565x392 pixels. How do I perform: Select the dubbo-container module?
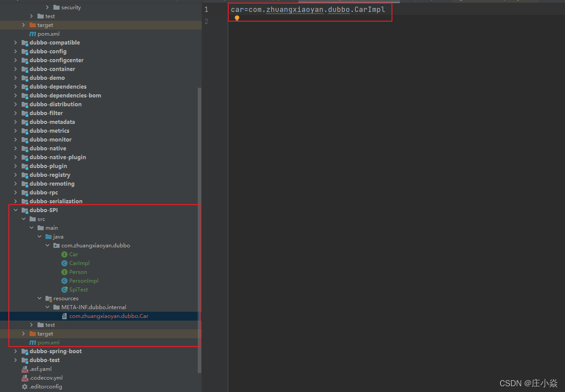point(53,69)
